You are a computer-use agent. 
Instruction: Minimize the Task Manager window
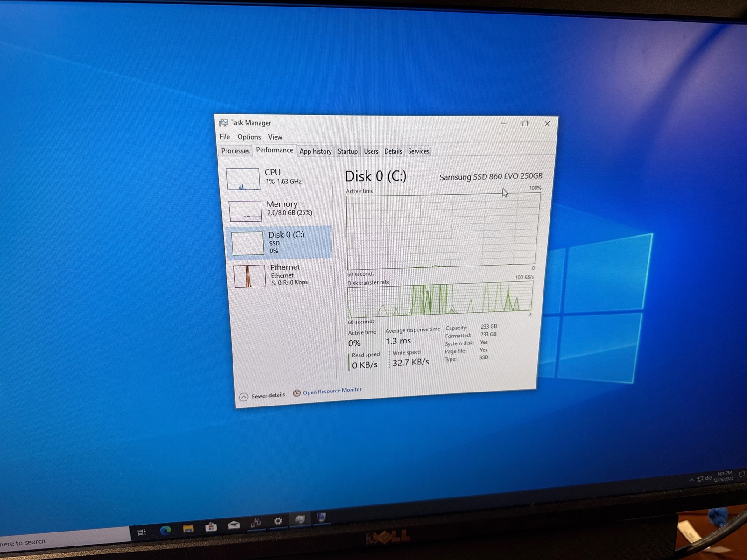coord(503,124)
